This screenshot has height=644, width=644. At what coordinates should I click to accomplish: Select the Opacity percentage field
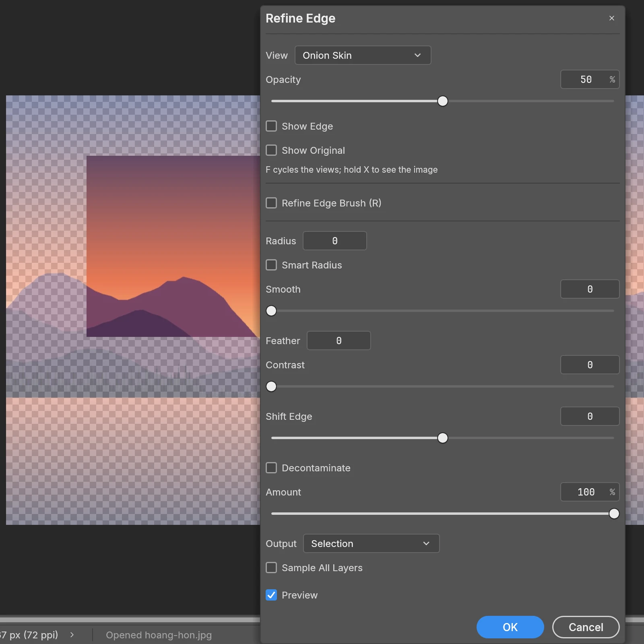tap(590, 79)
